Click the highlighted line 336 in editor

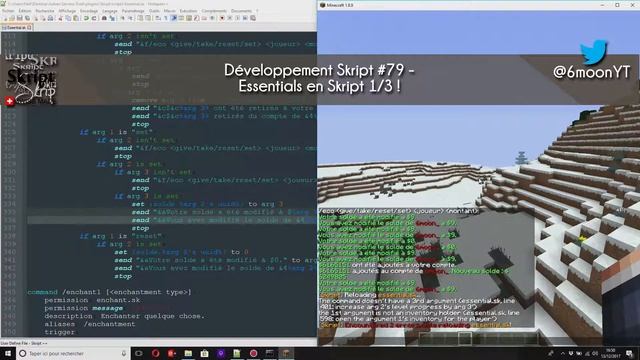click(x=172, y=220)
